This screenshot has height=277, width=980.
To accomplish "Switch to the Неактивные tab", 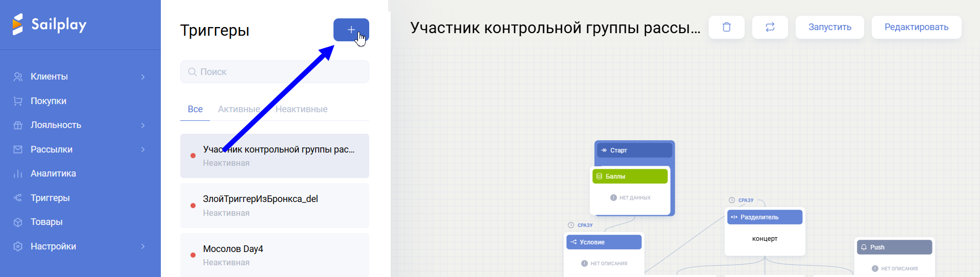I will (x=301, y=109).
